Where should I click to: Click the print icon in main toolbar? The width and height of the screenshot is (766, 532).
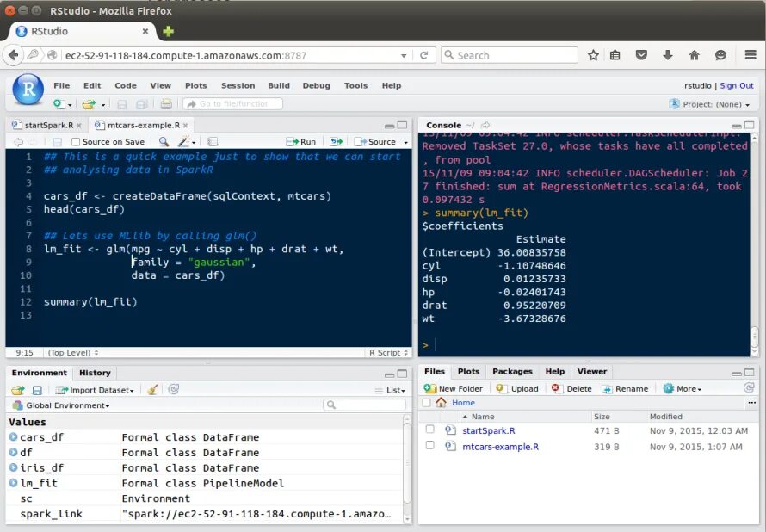(166, 104)
